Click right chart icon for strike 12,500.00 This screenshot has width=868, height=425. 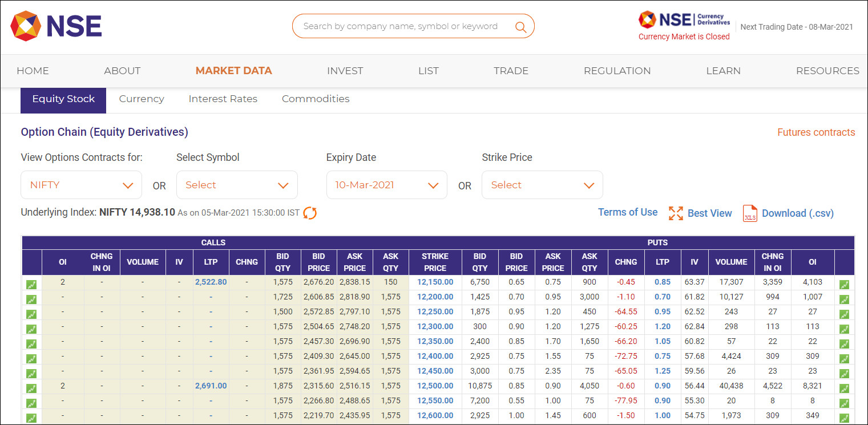click(844, 388)
